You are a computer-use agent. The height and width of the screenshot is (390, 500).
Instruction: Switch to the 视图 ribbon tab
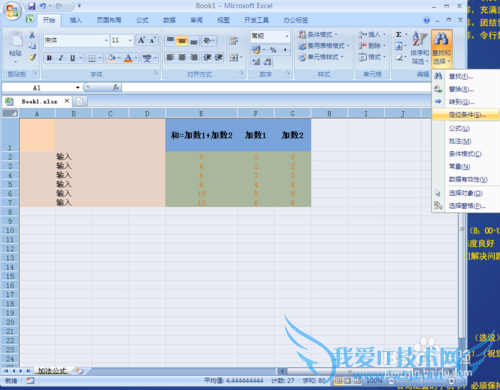click(223, 20)
